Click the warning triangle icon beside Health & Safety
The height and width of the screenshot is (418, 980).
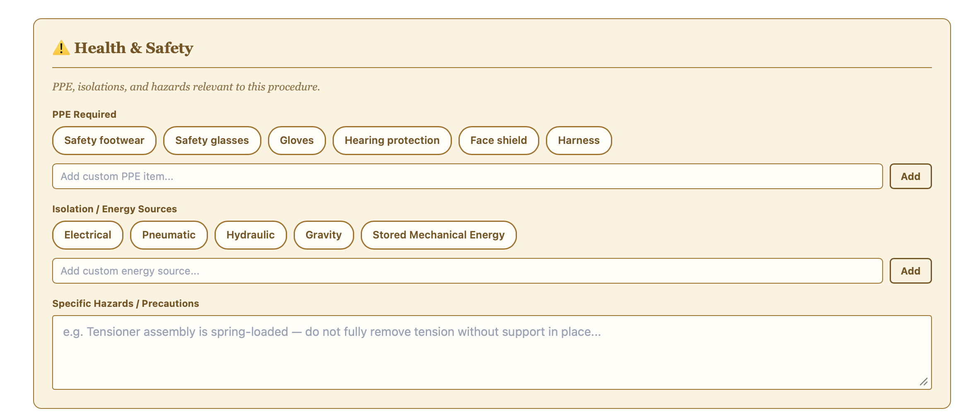pos(61,48)
